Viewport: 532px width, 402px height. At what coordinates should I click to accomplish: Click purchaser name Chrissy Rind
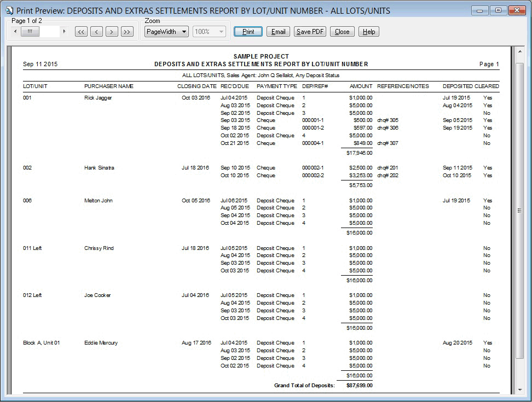pyautogui.click(x=99, y=248)
